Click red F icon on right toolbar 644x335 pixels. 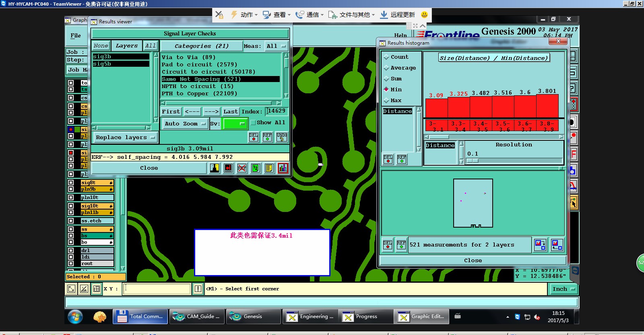click(574, 154)
